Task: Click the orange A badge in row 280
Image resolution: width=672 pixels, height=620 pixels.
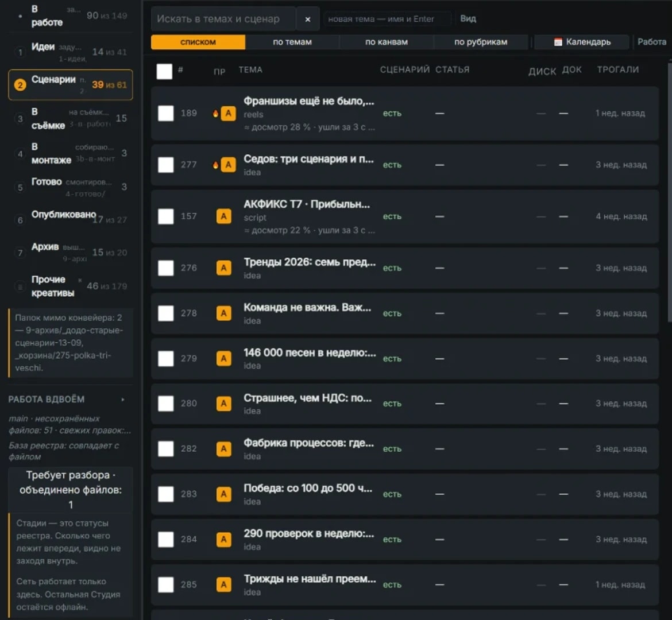Action: [x=224, y=404]
